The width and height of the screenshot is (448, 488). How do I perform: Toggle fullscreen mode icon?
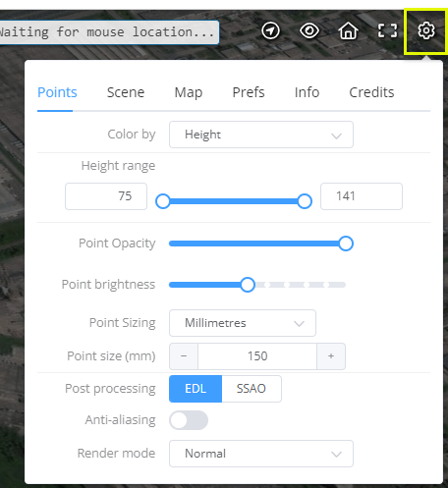(387, 31)
